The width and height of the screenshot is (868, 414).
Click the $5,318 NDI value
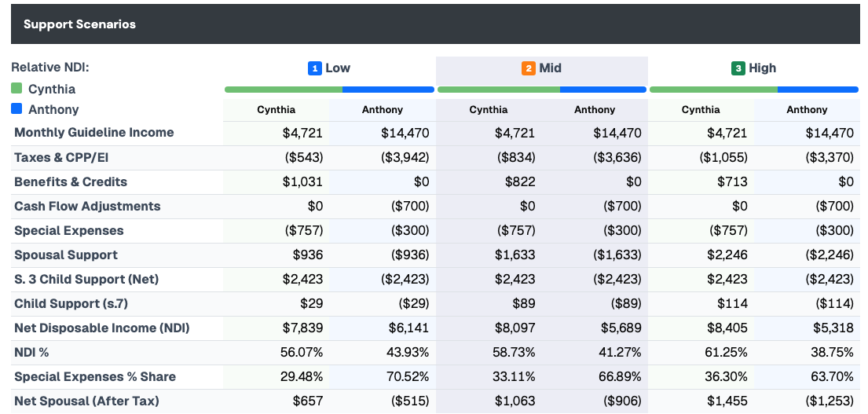click(x=833, y=328)
